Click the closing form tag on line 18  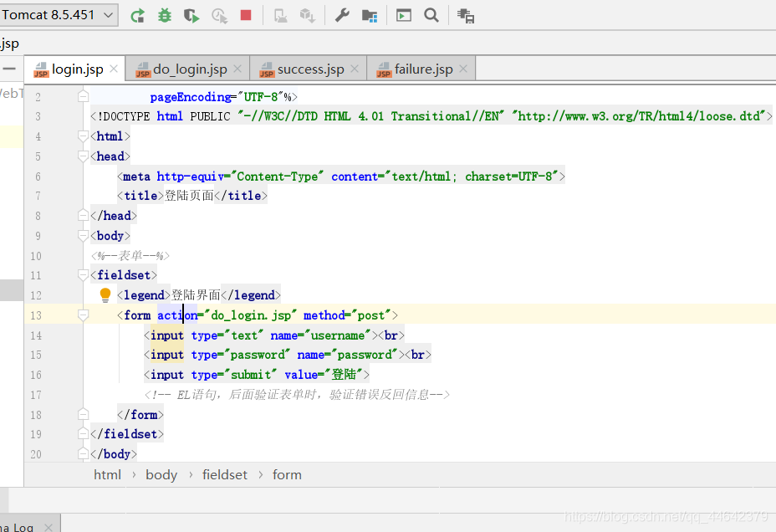click(x=140, y=415)
